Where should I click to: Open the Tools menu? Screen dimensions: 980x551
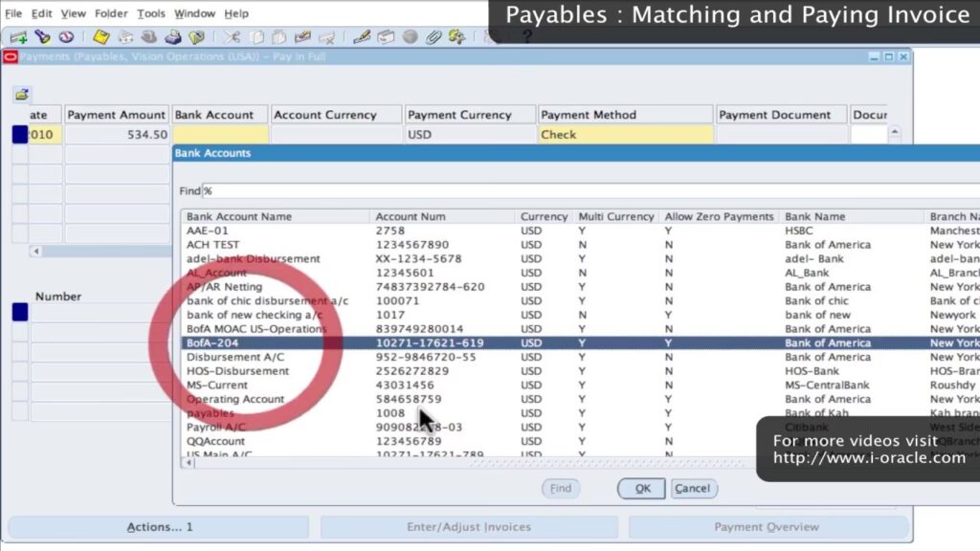pos(150,13)
